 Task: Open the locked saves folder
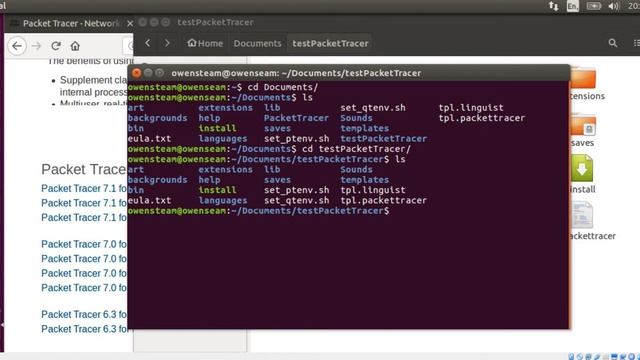pos(583,125)
